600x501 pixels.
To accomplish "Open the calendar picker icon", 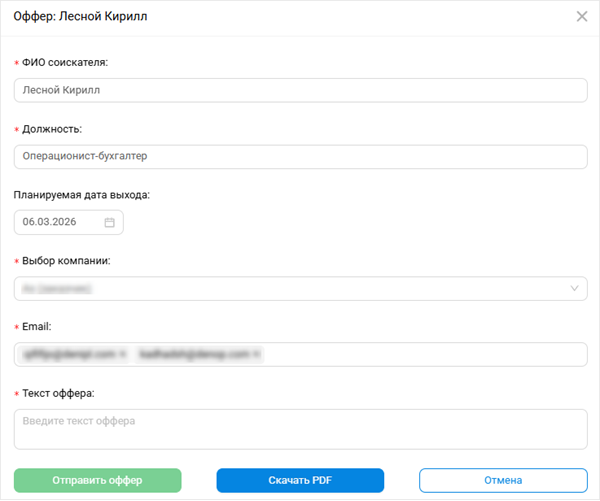I will click(x=110, y=222).
